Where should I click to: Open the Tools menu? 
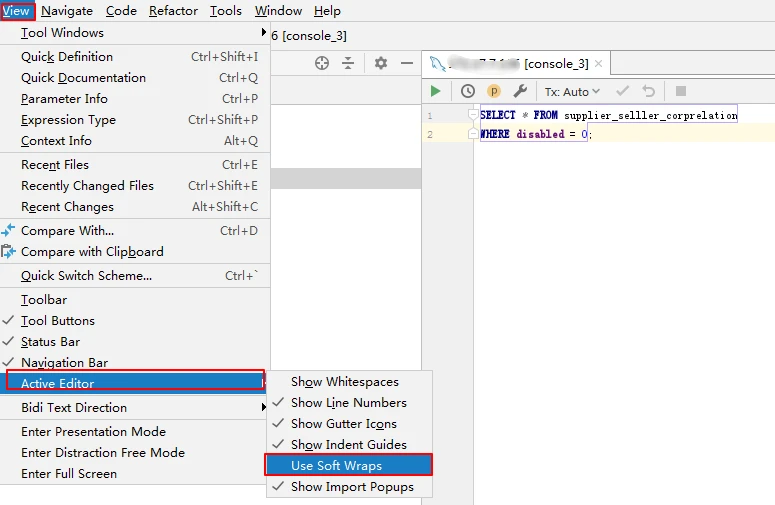pyautogui.click(x=225, y=10)
